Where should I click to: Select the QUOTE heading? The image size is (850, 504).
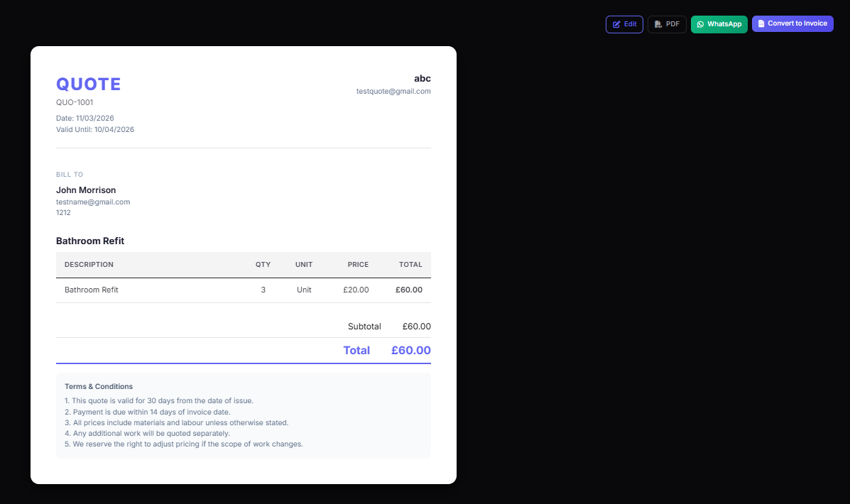click(x=88, y=84)
